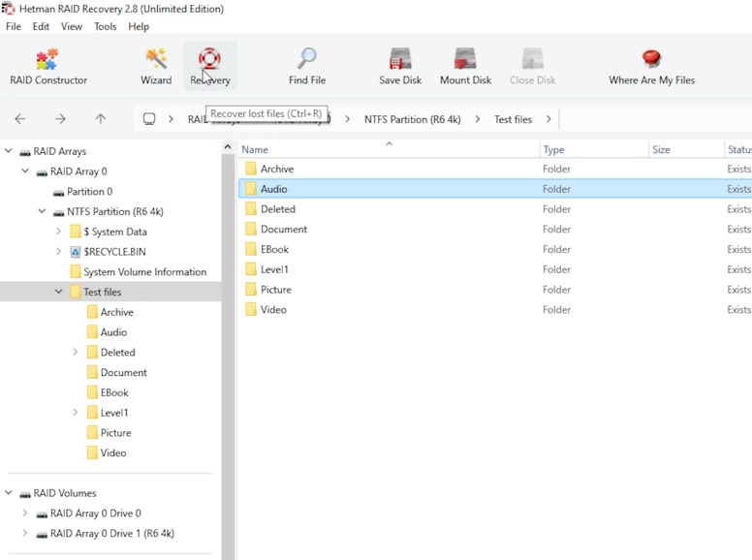Click the Exists status of the Video row
The width and height of the screenshot is (752, 560).
point(738,310)
